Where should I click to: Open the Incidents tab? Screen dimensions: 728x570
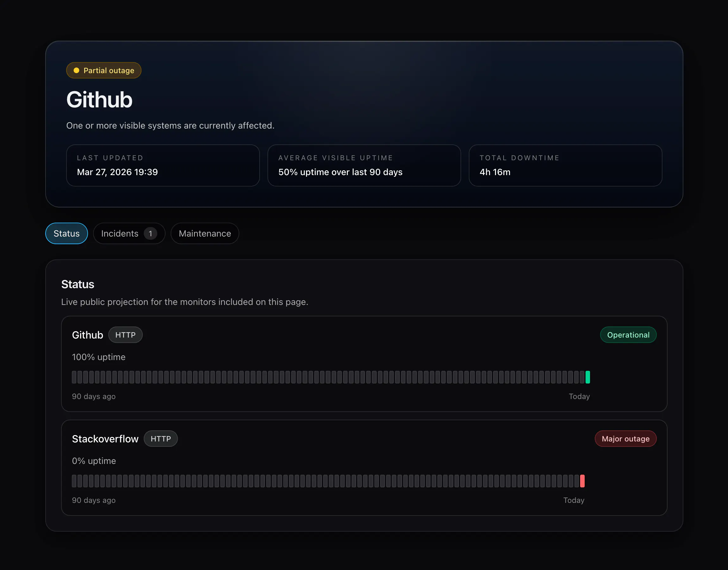coord(129,233)
